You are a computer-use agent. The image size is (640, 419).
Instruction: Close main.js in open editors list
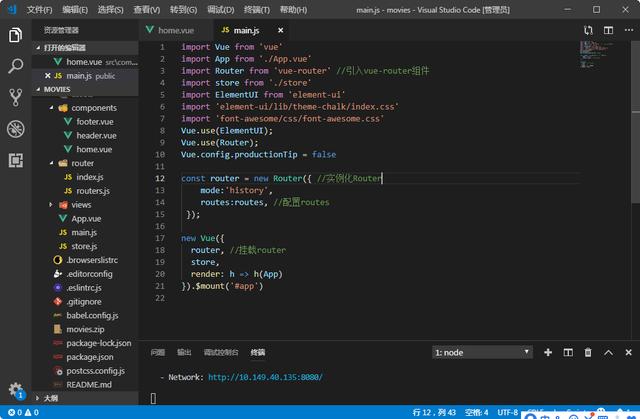point(47,75)
